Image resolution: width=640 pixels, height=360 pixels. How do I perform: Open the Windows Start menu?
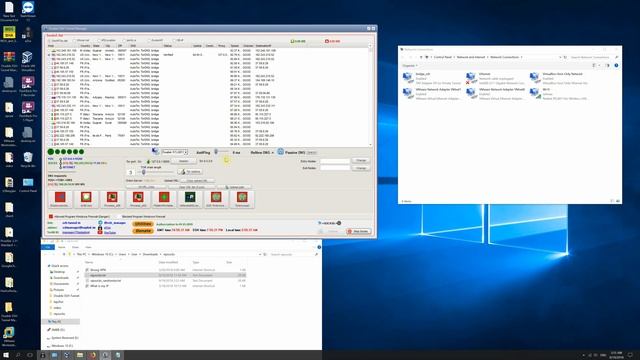tap(6, 355)
